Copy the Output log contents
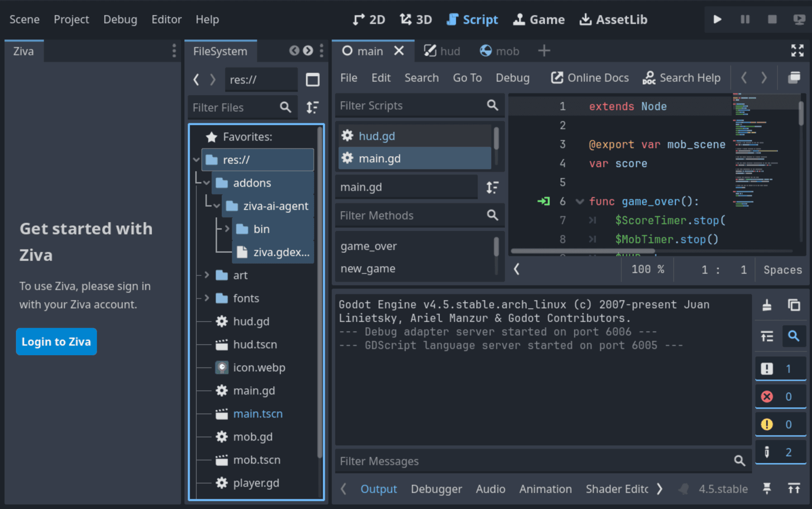The height and width of the screenshot is (509, 812). (x=794, y=304)
